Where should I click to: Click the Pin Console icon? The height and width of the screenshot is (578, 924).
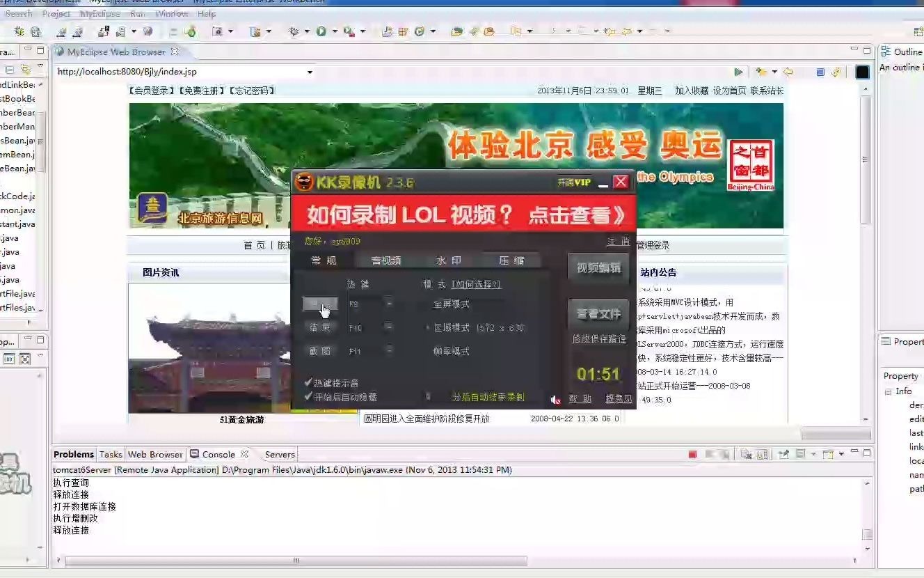click(x=784, y=454)
